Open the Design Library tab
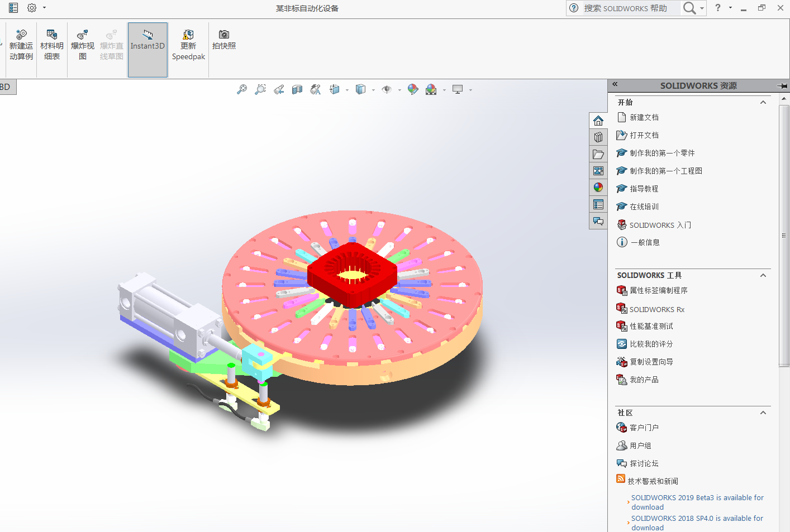 (x=598, y=137)
